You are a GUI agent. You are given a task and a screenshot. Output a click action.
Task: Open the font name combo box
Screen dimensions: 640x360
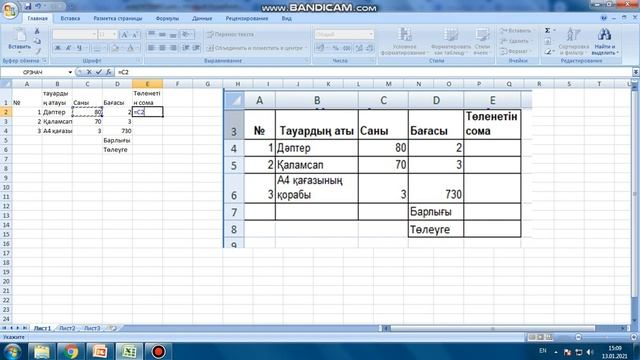(75, 35)
